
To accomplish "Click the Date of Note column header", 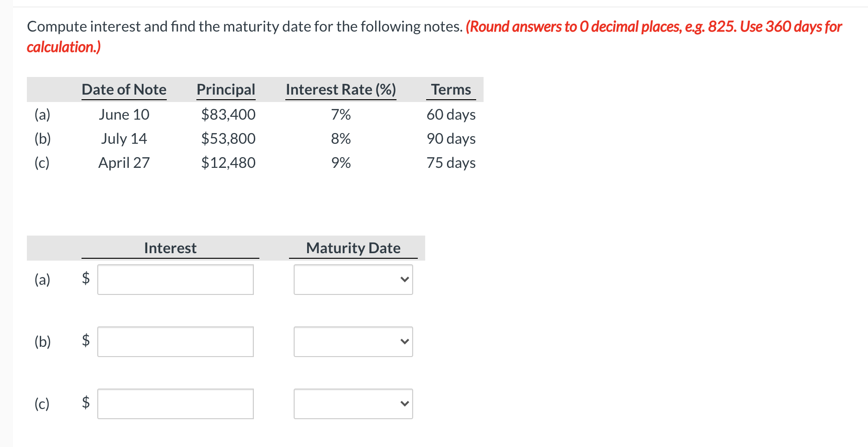I will coord(124,89).
